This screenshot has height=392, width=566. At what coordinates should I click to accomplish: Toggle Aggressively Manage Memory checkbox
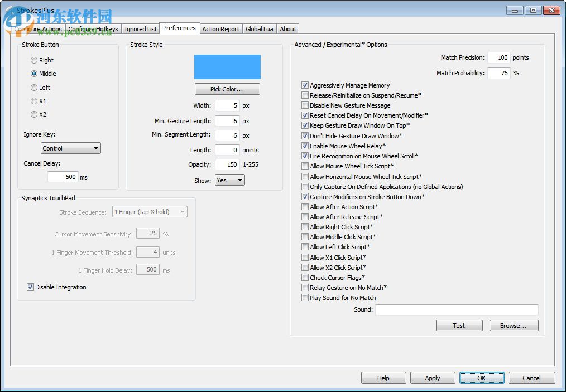[305, 85]
